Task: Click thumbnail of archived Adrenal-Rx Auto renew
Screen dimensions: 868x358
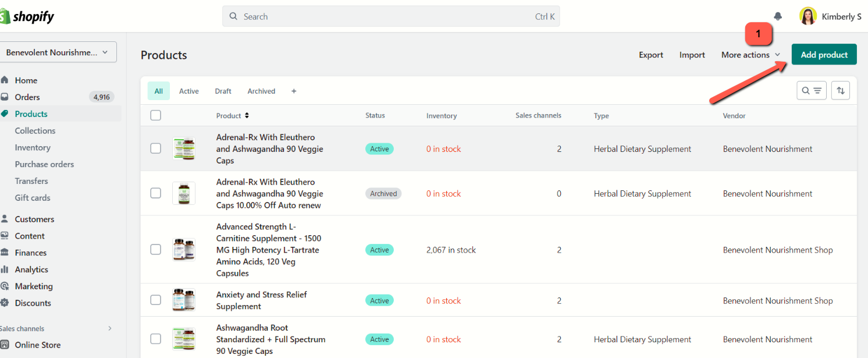Action: 184,193
